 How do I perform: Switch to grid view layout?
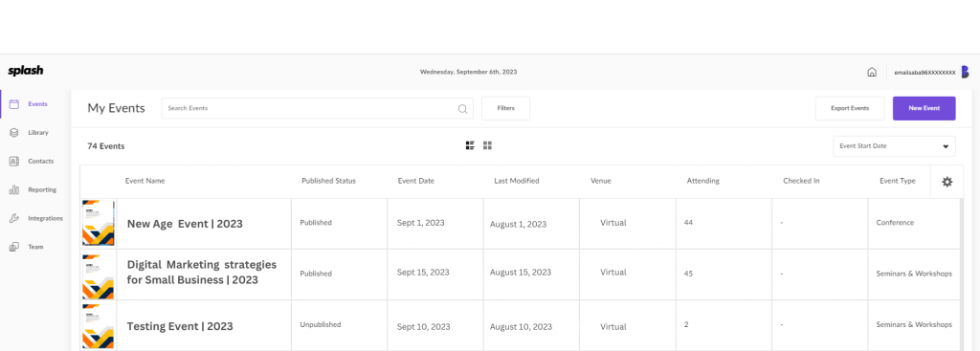pyautogui.click(x=487, y=145)
